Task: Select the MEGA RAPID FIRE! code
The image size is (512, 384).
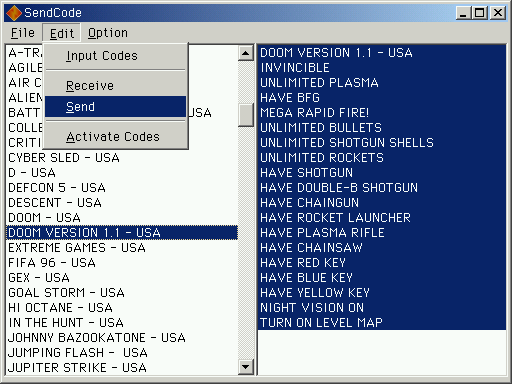Action: (382, 113)
